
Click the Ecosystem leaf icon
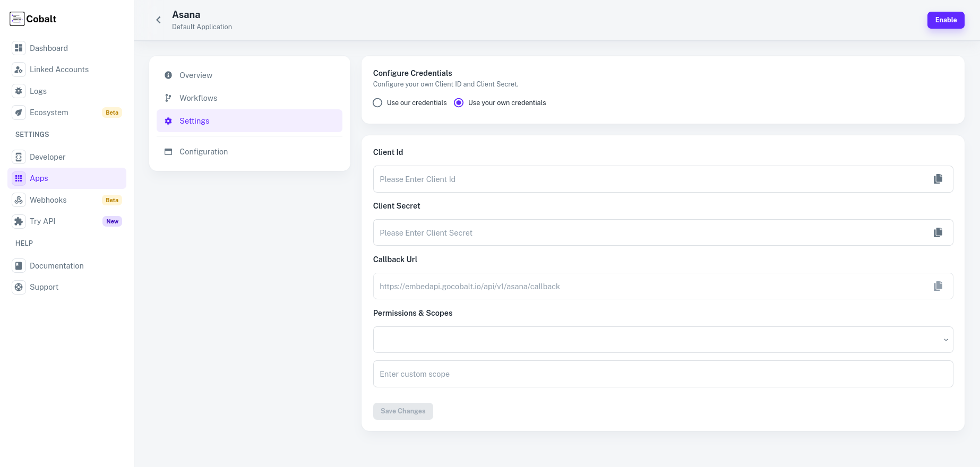point(19,113)
